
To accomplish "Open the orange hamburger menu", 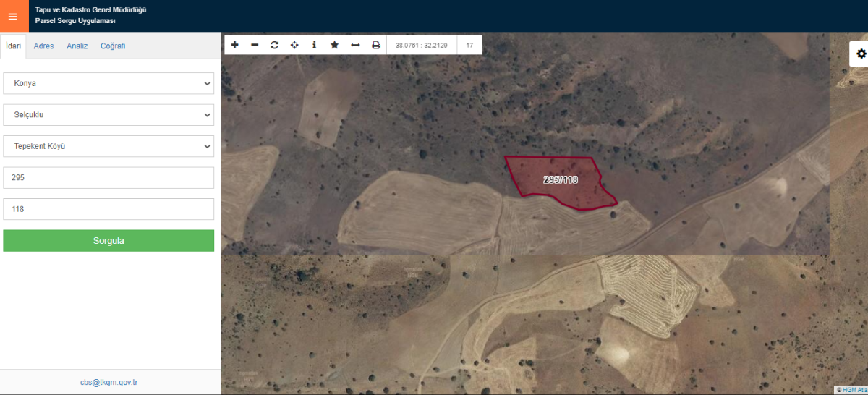I will (x=12, y=16).
